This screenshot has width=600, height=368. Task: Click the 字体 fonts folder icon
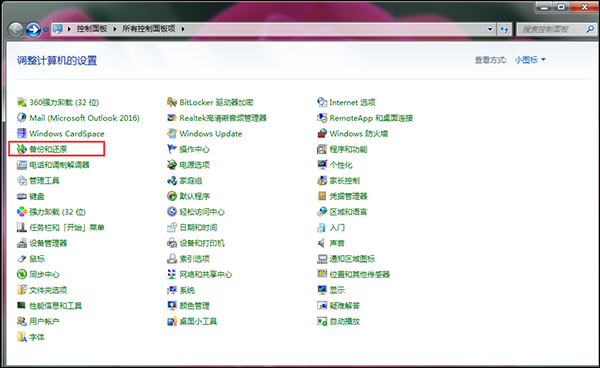21,337
